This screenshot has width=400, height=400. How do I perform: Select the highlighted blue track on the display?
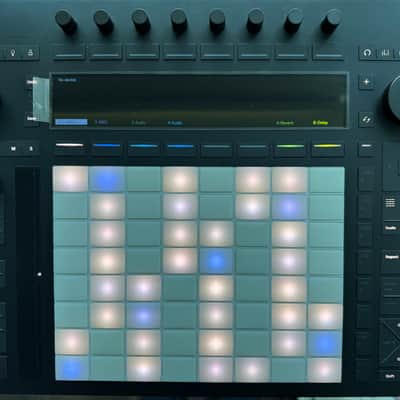click(71, 122)
